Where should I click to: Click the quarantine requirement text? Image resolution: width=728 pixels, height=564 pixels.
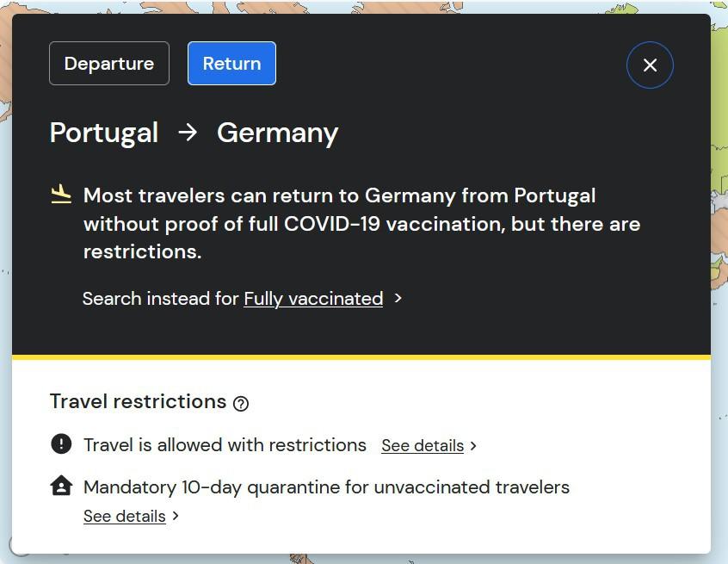(326, 487)
